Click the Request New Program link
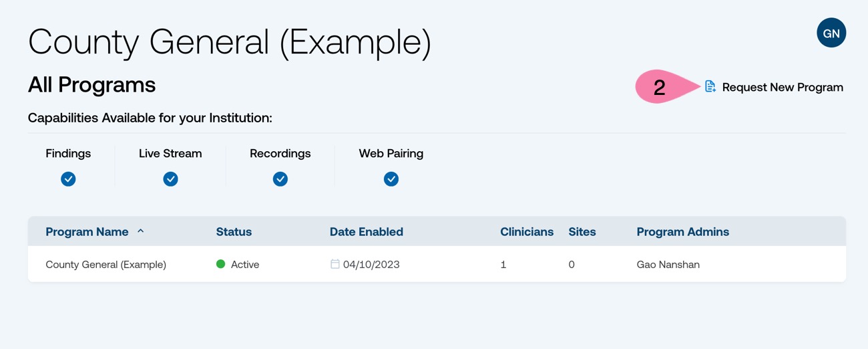 (x=775, y=87)
